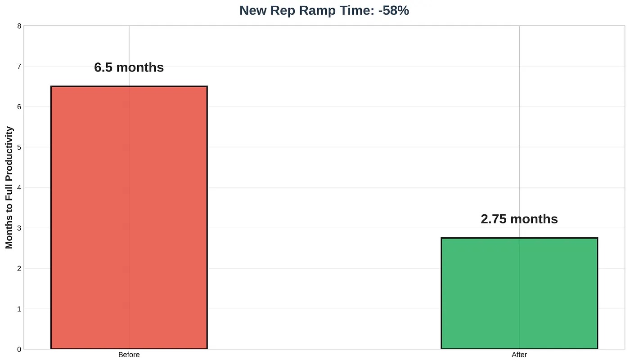The image size is (630, 364).
Task: Click the y-axis tick label 5
Action: point(19,147)
